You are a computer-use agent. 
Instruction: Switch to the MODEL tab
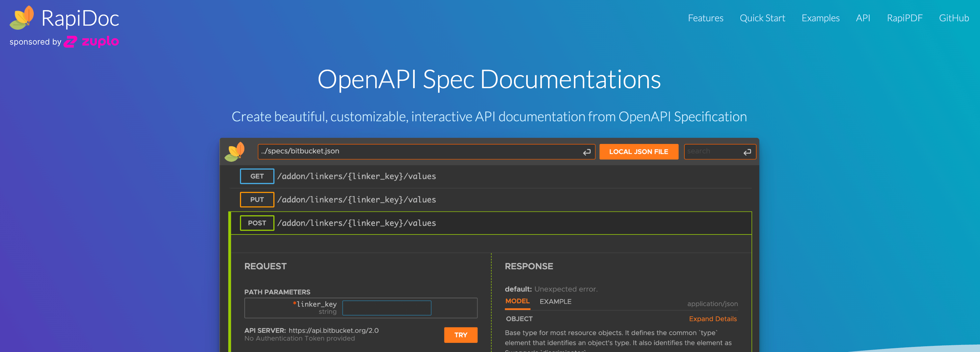click(x=517, y=301)
